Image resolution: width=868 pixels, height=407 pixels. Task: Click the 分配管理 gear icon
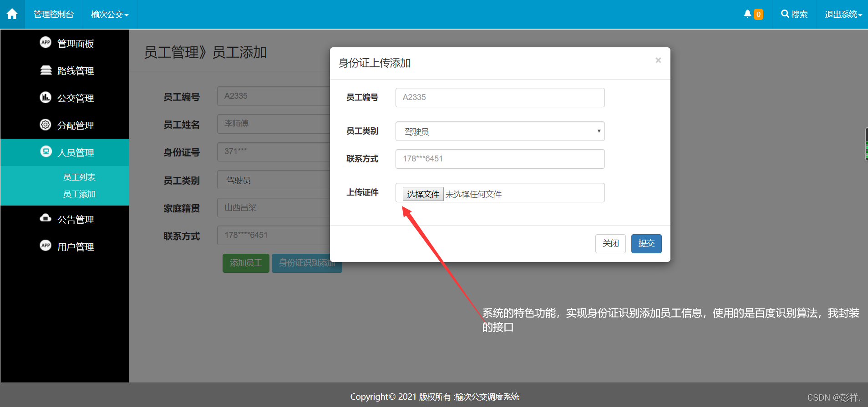pos(46,125)
